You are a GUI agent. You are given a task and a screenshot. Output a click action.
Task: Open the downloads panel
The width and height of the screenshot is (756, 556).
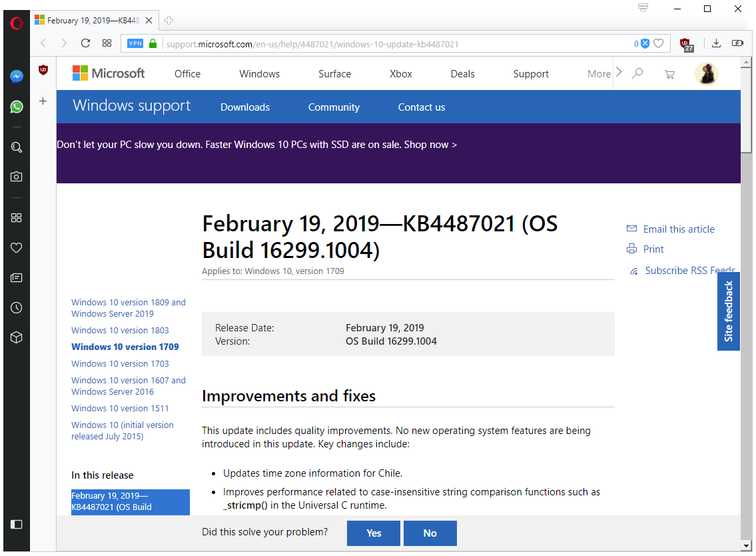tap(717, 43)
